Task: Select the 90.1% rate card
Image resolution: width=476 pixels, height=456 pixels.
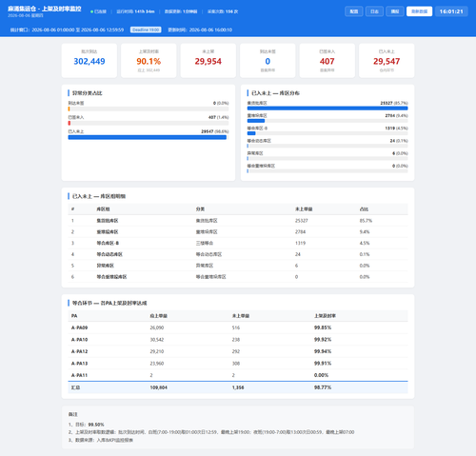Action: (149, 61)
